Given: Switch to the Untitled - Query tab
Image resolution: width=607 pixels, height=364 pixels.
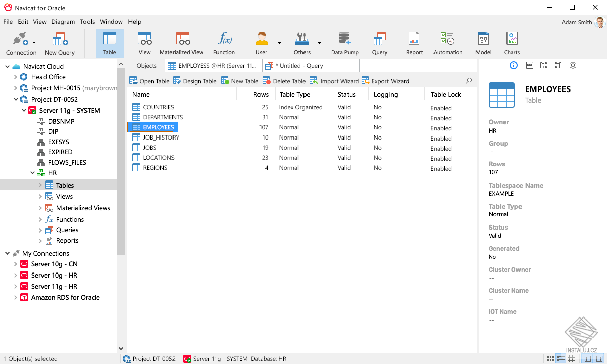Looking at the screenshot, I should (x=311, y=66).
